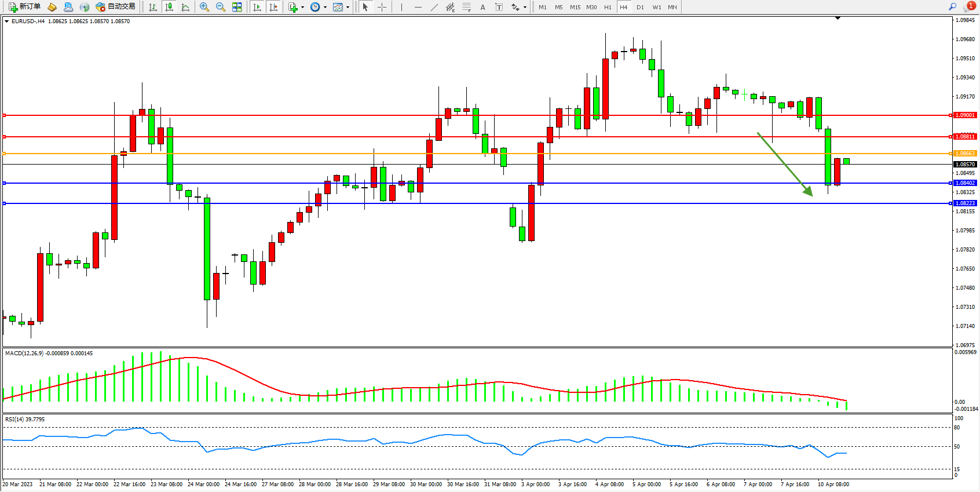Viewport: 980px width, 492px height.
Task: Click the chart shift triangle marker
Action: pos(838,19)
